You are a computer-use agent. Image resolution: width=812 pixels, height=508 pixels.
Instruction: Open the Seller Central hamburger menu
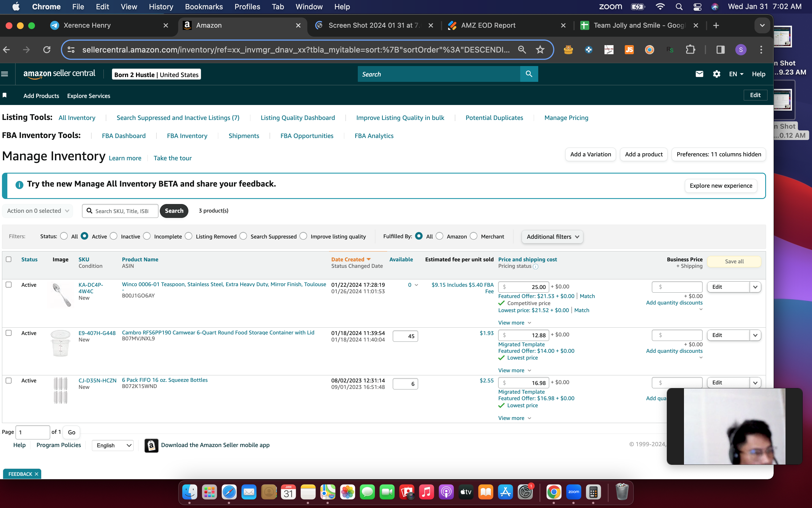tap(5, 74)
